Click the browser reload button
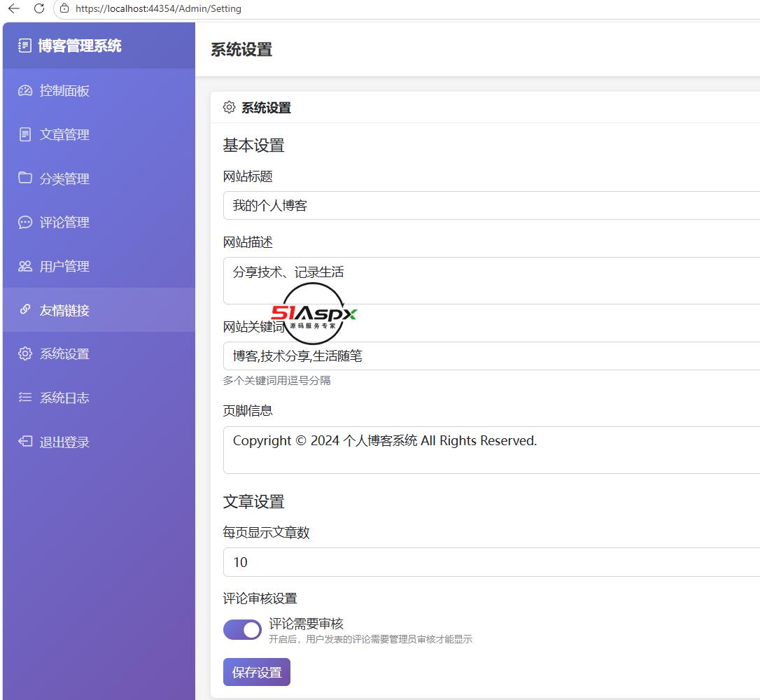The image size is (760, 700). pos(39,8)
